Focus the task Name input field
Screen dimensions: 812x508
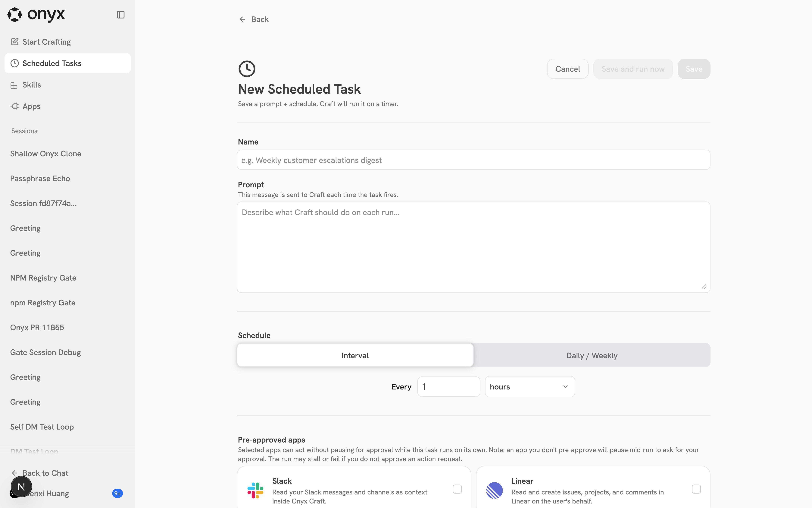(x=473, y=160)
